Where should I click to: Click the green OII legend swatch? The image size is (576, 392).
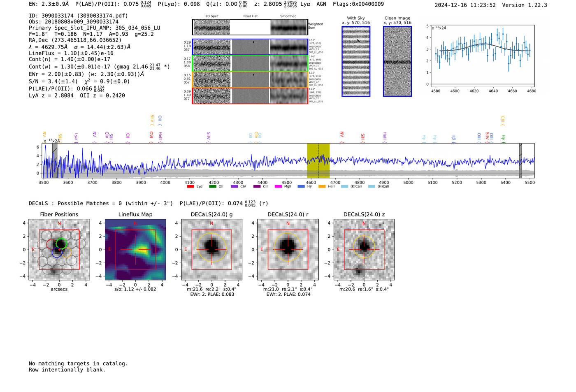[x=212, y=187]
